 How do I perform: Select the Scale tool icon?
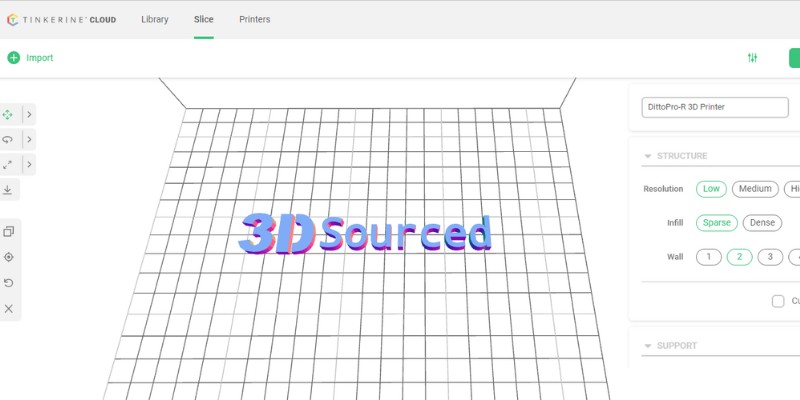pyautogui.click(x=8, y=164)
